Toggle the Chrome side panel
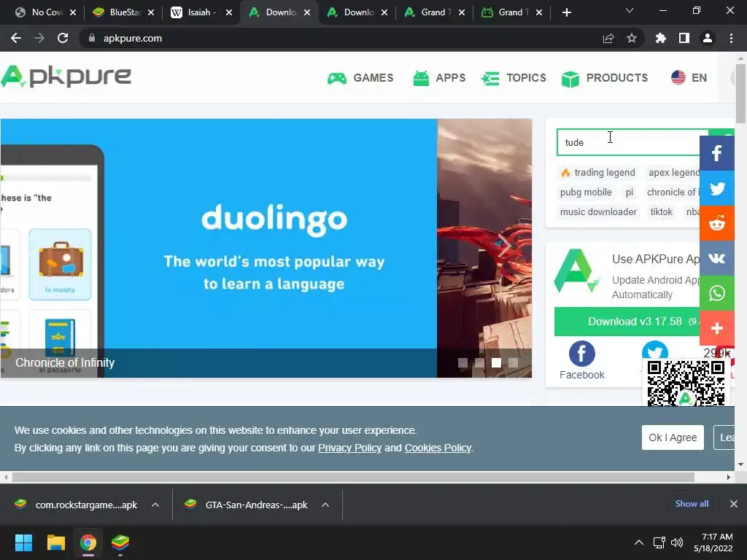Screen dimensions: 747x560 click(684, 38)
